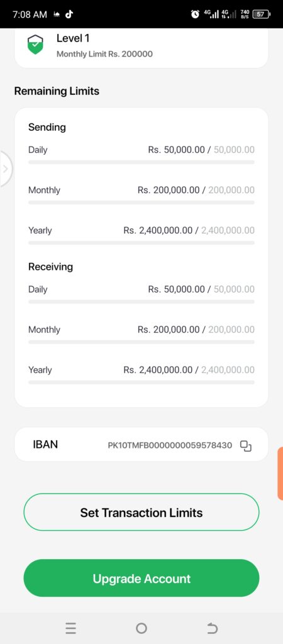Tap the IBAN number text PK10TMFB0000000059578430
Screen dimensions: 283x644
click(170, 445)
